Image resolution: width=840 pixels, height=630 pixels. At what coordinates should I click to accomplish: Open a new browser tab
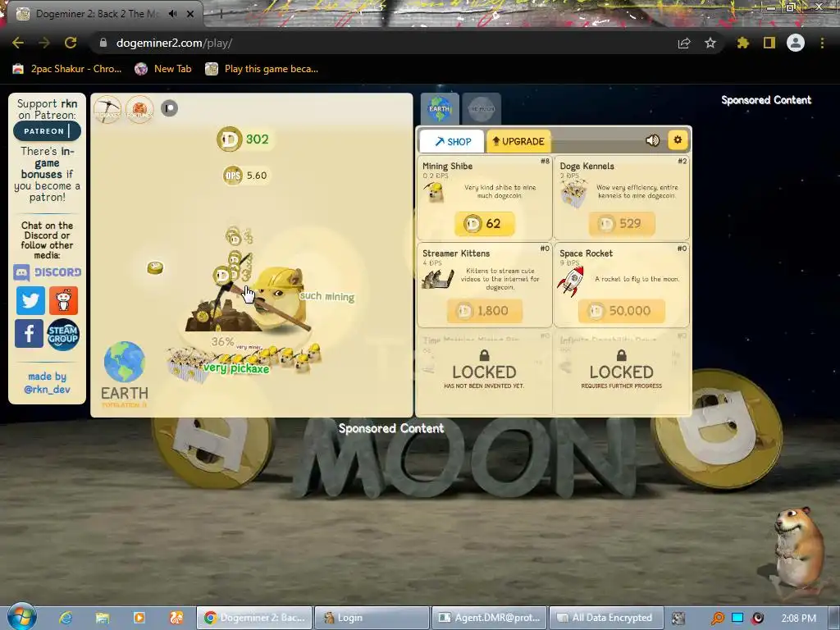[221, 14]
